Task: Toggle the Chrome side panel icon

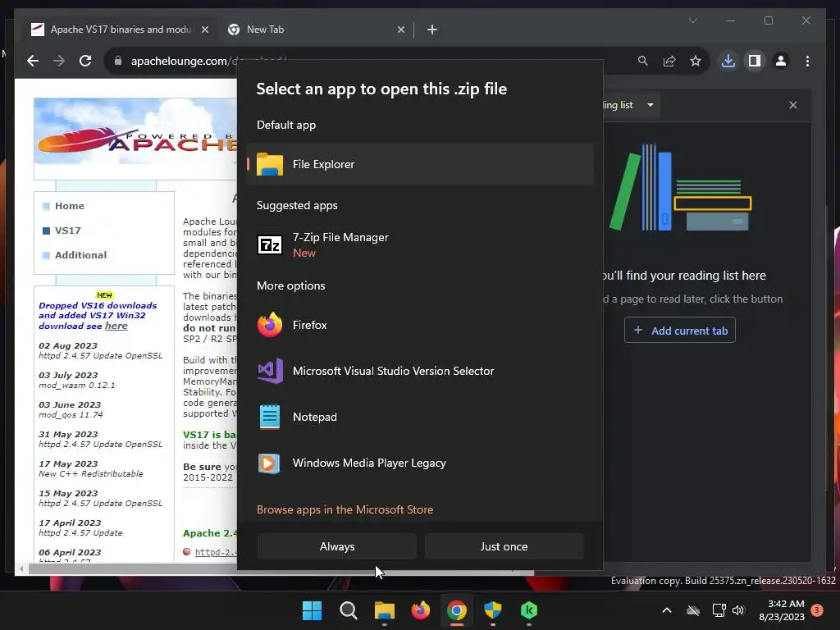Action: [755, 61]
